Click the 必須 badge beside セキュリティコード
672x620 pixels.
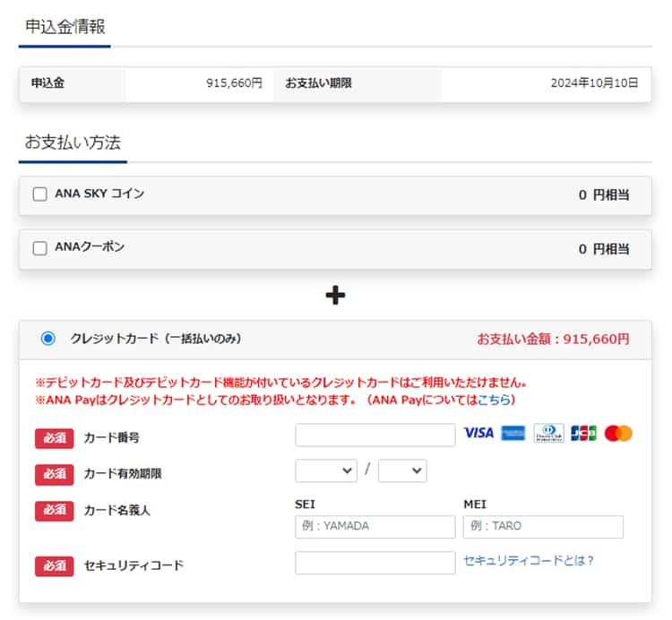tap(54, 565)
